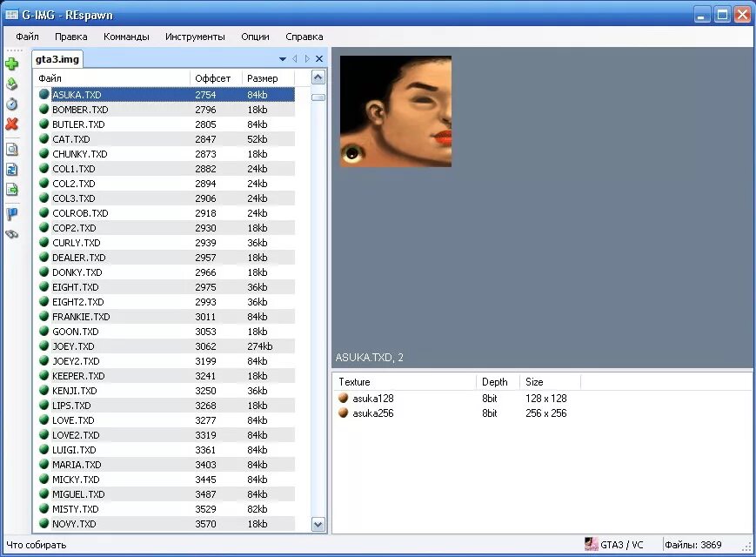Sort by the Размер column header
Viewport: 756px width, 557px height.
coord(268,78)
